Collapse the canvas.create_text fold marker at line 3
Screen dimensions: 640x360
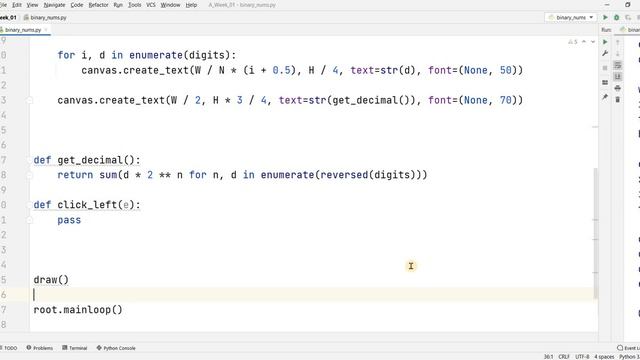click(x=29, y=100)
